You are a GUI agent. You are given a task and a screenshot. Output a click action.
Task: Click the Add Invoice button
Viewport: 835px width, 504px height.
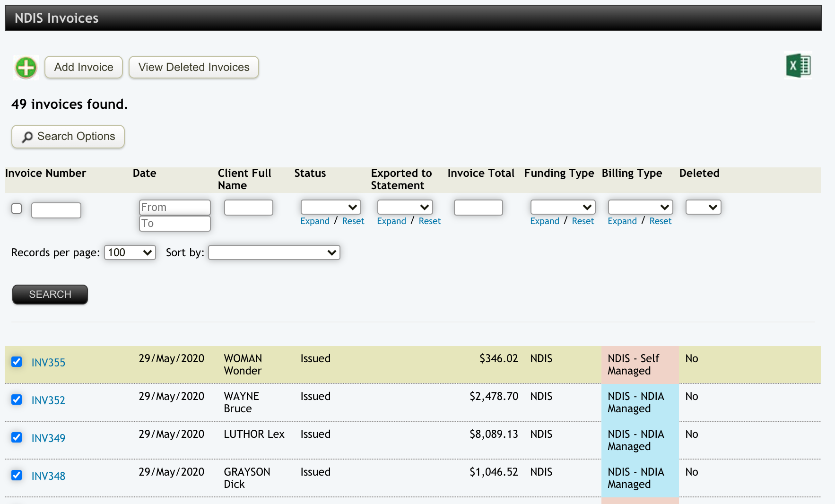(84, 67)
